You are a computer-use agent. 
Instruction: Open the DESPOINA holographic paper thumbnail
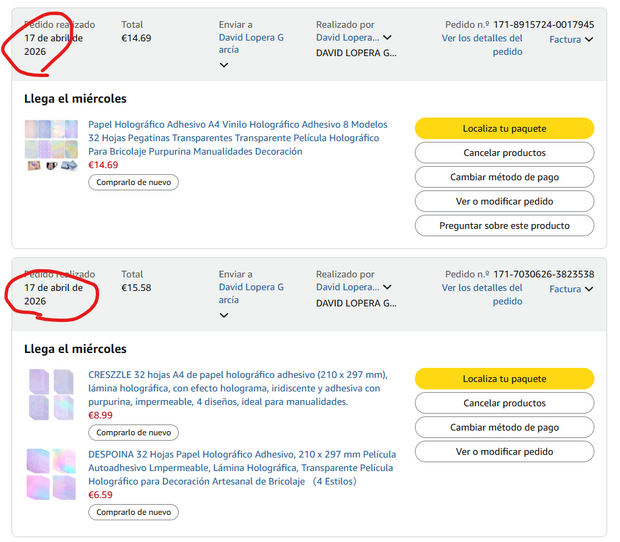pos(50,475)
